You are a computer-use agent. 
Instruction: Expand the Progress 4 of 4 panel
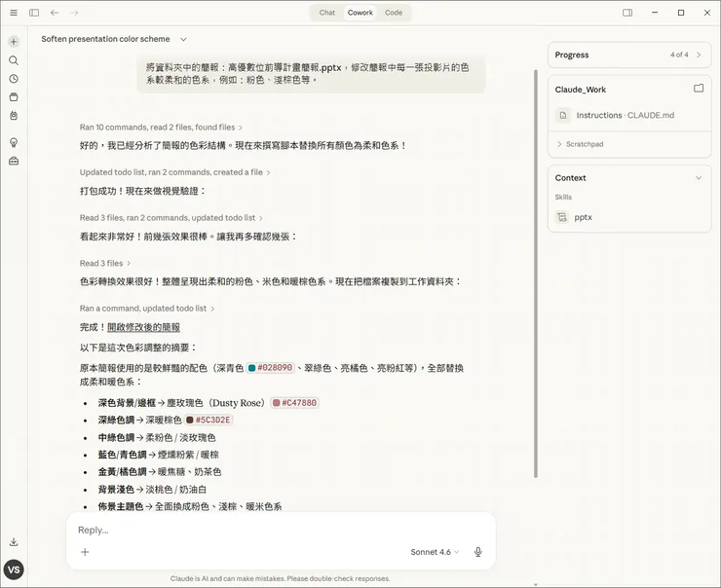[x=629, y=55]
